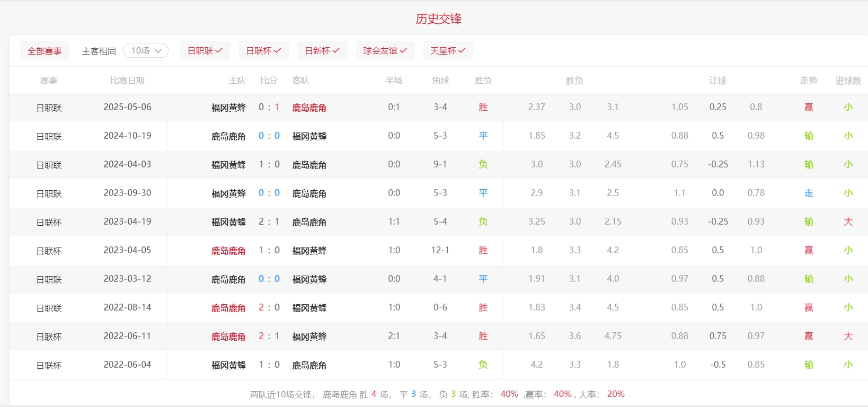The width and height of the screenshot is (868, 407).
Task: Click the 进球数 column header
Action: [848, 81]
